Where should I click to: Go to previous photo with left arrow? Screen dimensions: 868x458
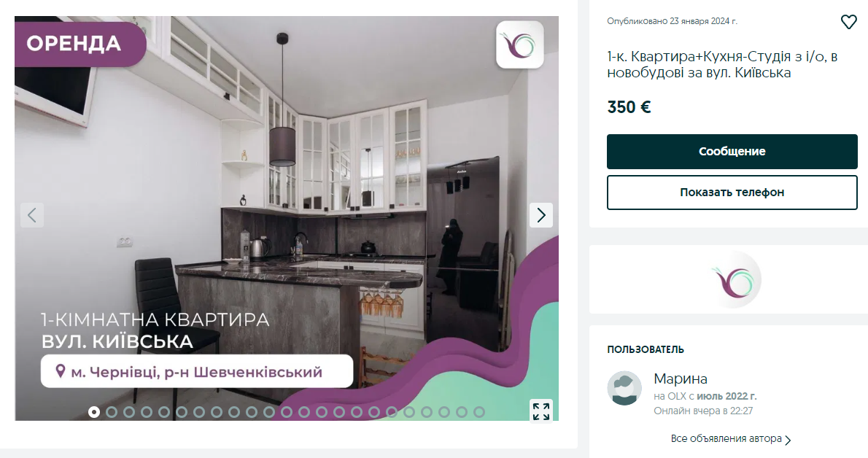[x=32, y=215]
